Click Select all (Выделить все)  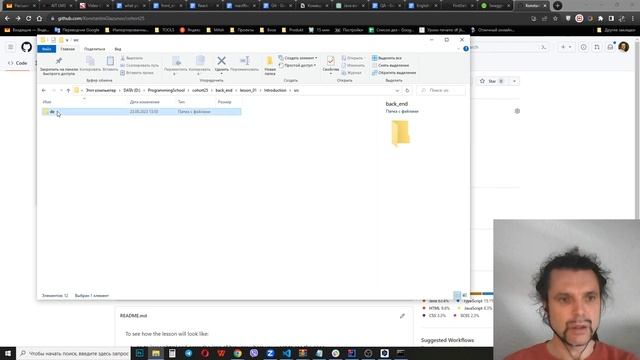tap(387, 58)
